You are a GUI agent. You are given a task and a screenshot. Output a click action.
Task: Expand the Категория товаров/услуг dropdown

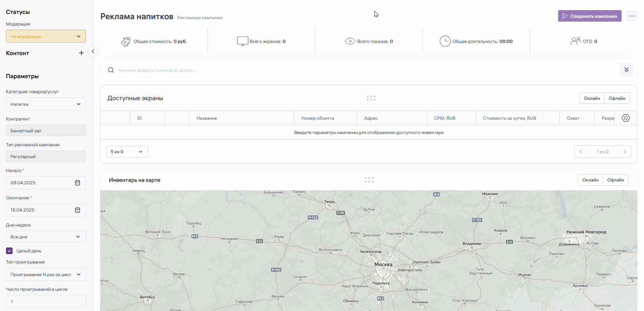click(x=46, y=104)
